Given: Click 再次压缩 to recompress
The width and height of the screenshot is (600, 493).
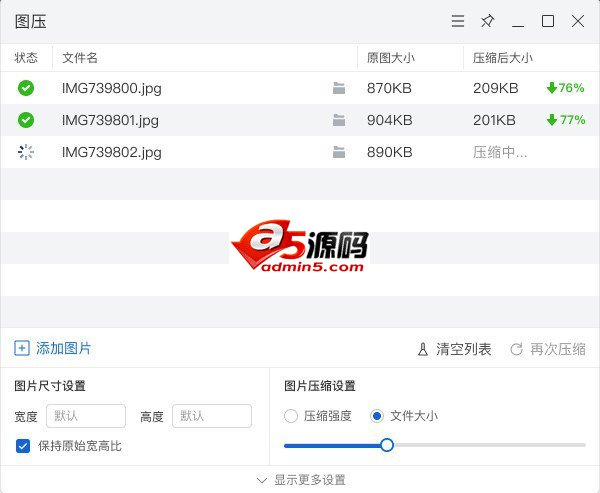Looking at the screenshot, I should [548, 349].
